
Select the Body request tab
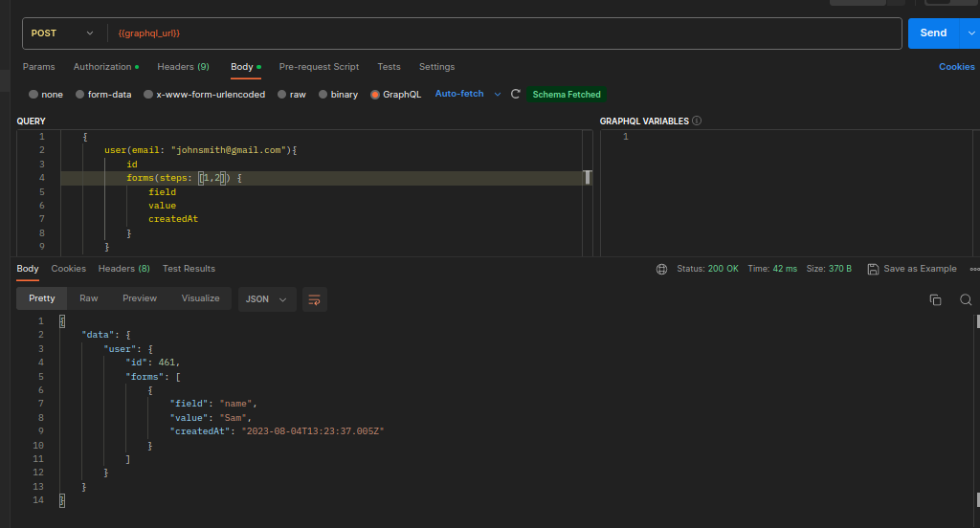246,67
